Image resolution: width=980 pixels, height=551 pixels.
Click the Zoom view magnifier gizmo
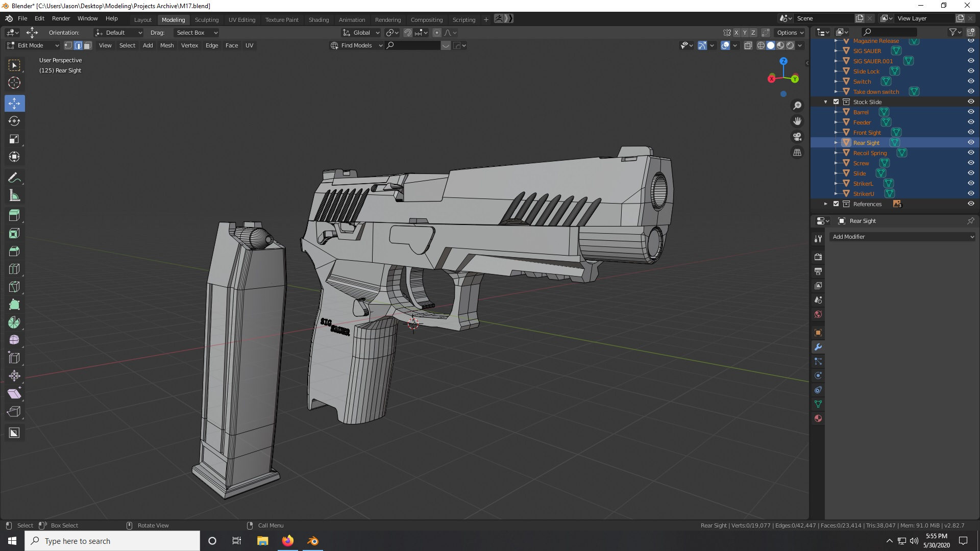(x=797, y=106)
